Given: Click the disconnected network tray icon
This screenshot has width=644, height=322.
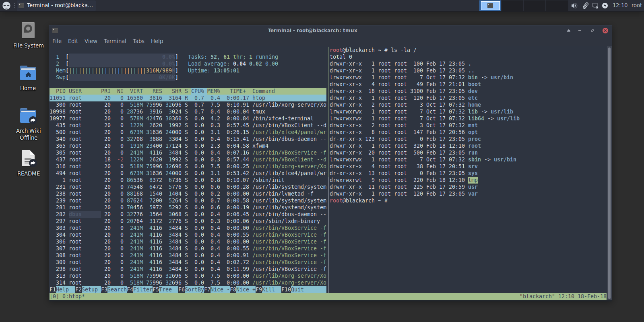Looking at the screenshot, I should (x=595, y=6).
